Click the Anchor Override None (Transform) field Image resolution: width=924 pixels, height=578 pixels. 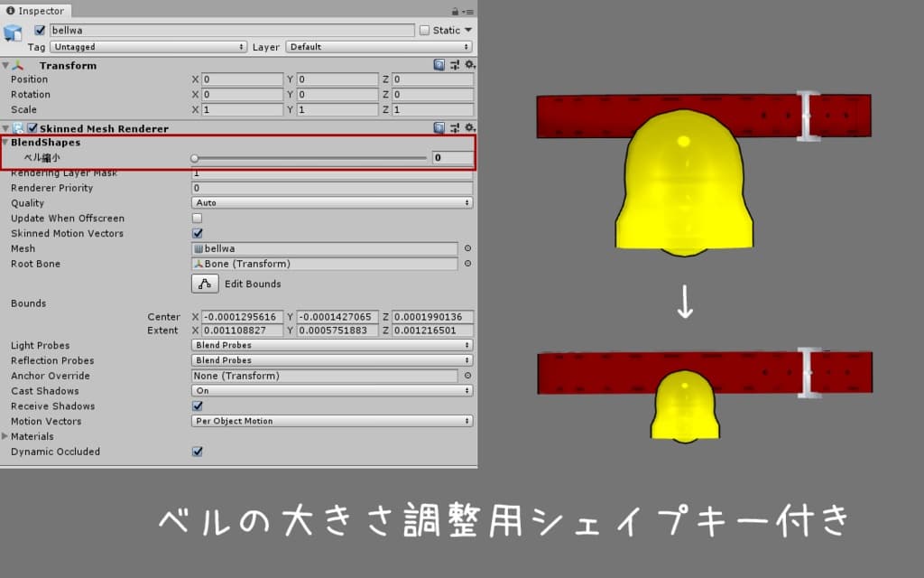(325, 376)
